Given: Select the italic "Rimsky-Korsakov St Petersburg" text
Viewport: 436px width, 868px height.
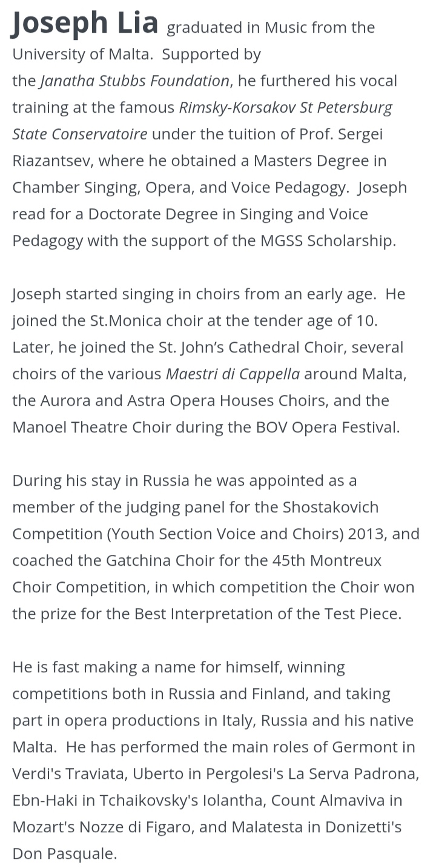Looking at the screenshot, I should click(x=285, y=107).
